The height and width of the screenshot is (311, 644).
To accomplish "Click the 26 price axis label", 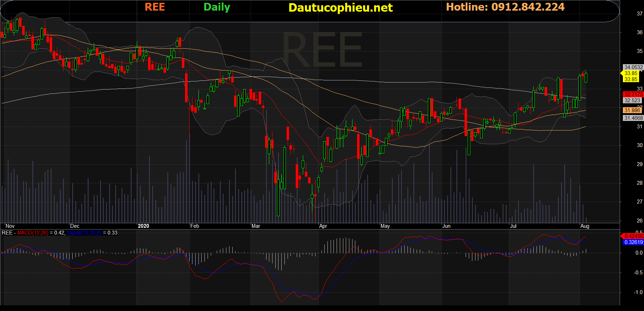I will 639,221.
